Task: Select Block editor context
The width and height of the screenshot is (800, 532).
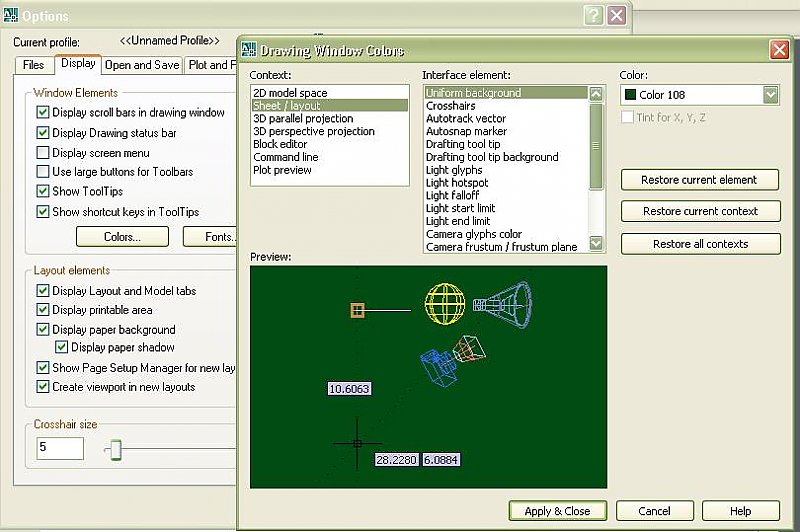Action: click(x=330, y=144)
